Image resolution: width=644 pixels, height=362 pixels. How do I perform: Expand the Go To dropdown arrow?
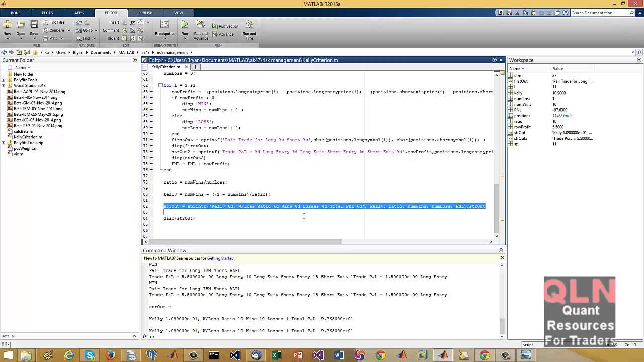[96, 30]
